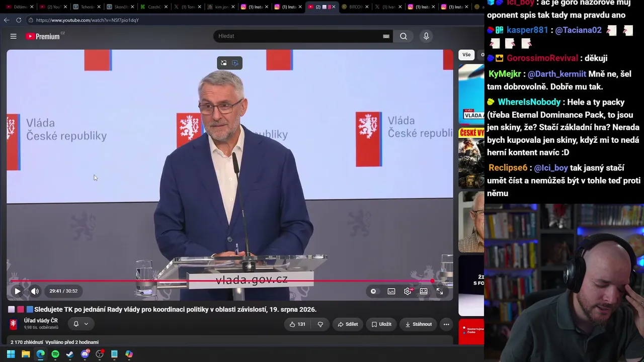Open Microsoft Edge from the taskbar
Image resolution: width=644 pixels, height=362 pixels.
pyautogui.click(x=40, y=354)
